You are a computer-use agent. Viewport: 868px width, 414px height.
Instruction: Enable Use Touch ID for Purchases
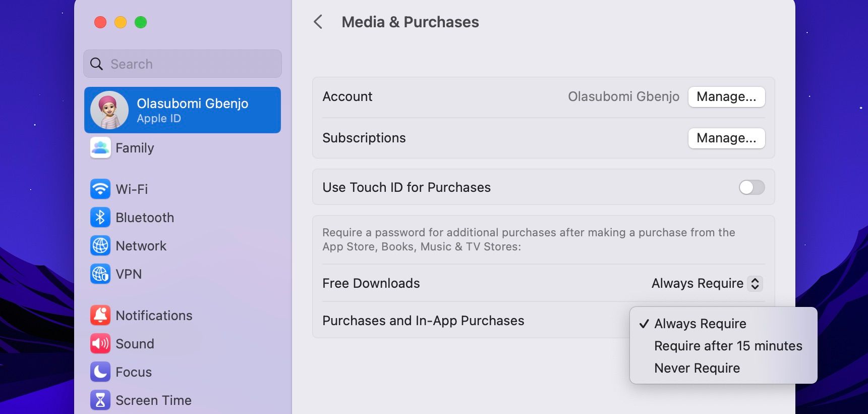[751, 187]
